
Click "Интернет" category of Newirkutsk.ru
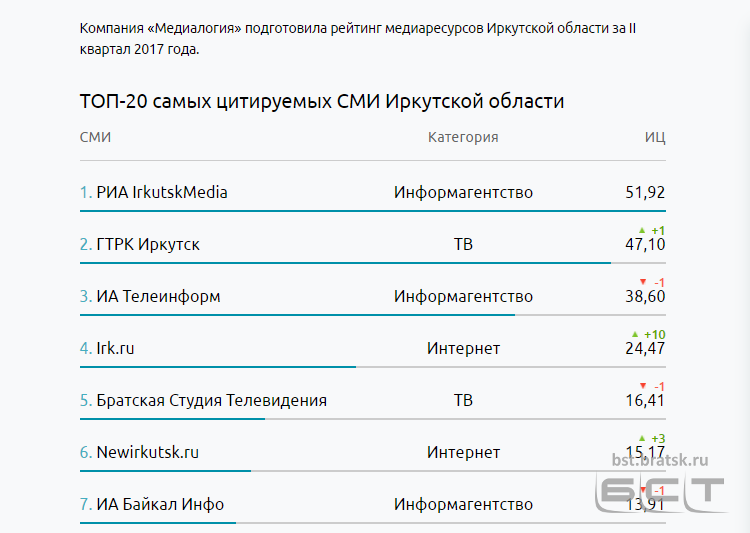point(463,452)
